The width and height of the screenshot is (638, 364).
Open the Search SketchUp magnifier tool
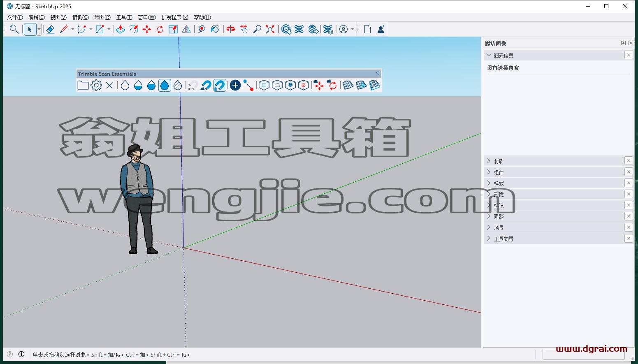point(14,29)
